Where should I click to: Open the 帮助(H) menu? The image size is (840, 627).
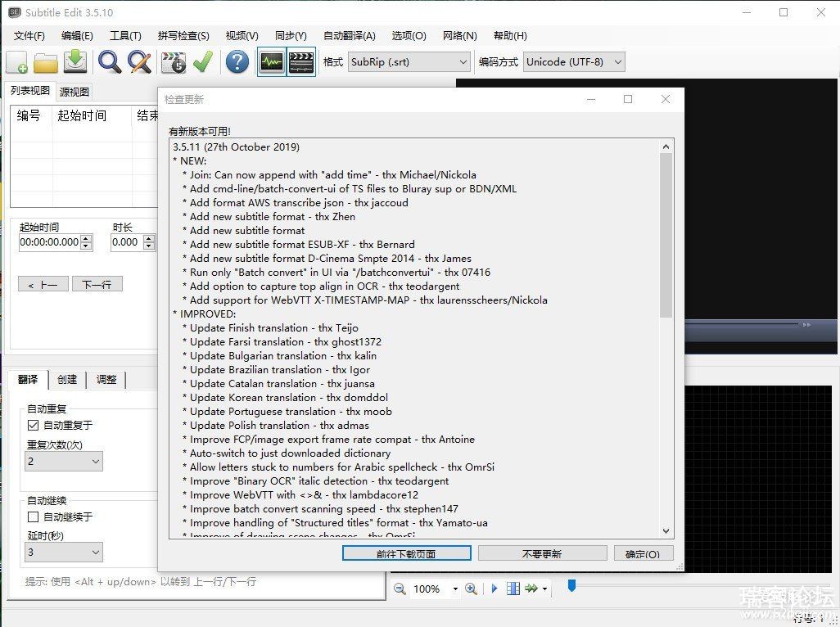pyautogui.click(x=510, y=36)
